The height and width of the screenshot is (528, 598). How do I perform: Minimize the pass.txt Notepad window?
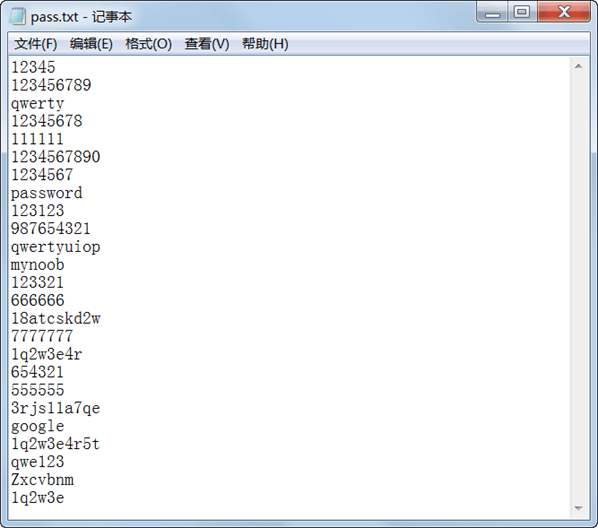[x=492, y=12]
